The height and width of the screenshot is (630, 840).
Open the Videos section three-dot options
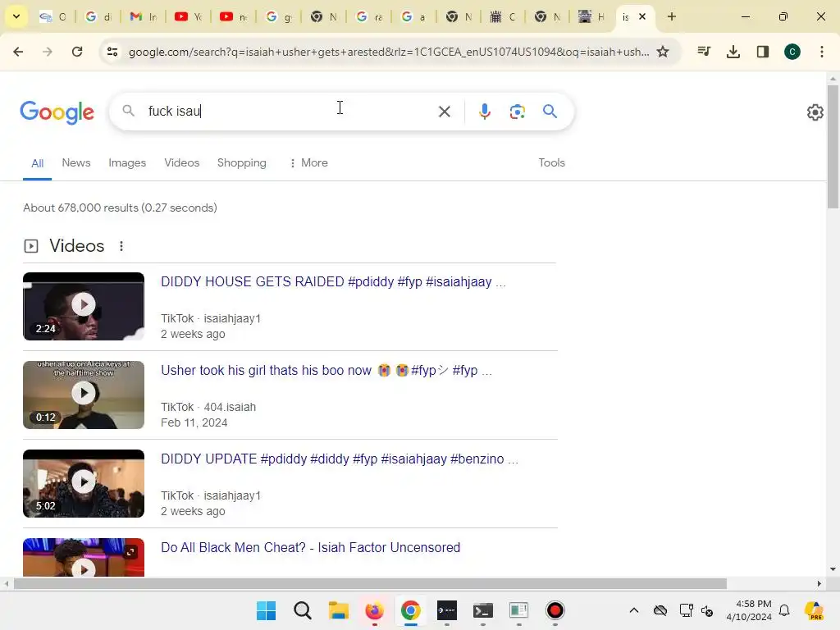121,246
